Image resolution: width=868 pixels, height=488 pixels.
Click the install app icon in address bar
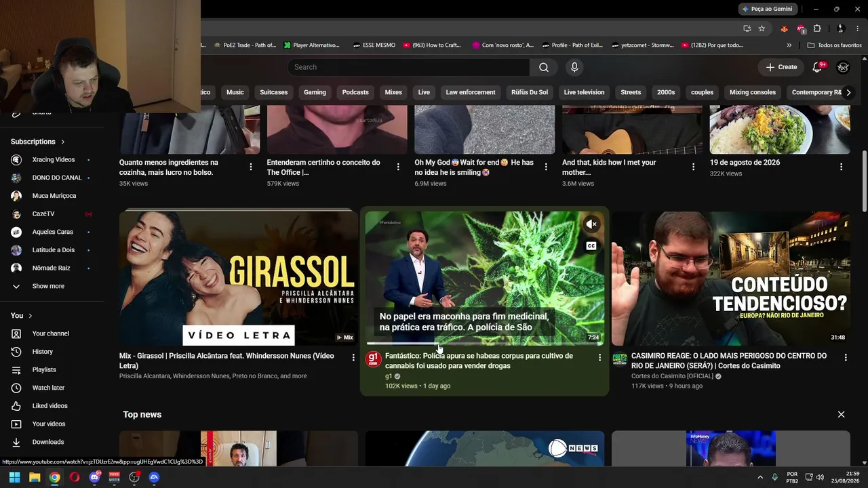(747, 28)
